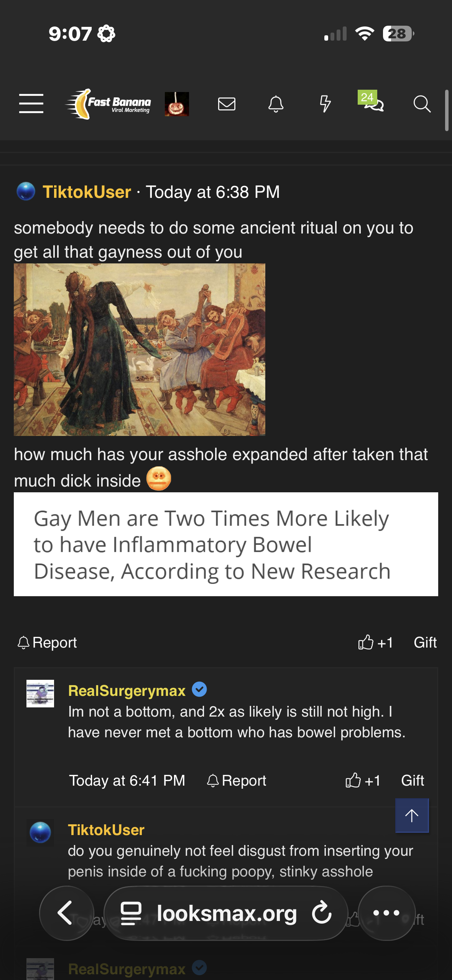The height and width of the screenshot is (980, 452).
Task: Gift TiktokUser's main post
Action: pyautogui.click(x=425, y=642)
